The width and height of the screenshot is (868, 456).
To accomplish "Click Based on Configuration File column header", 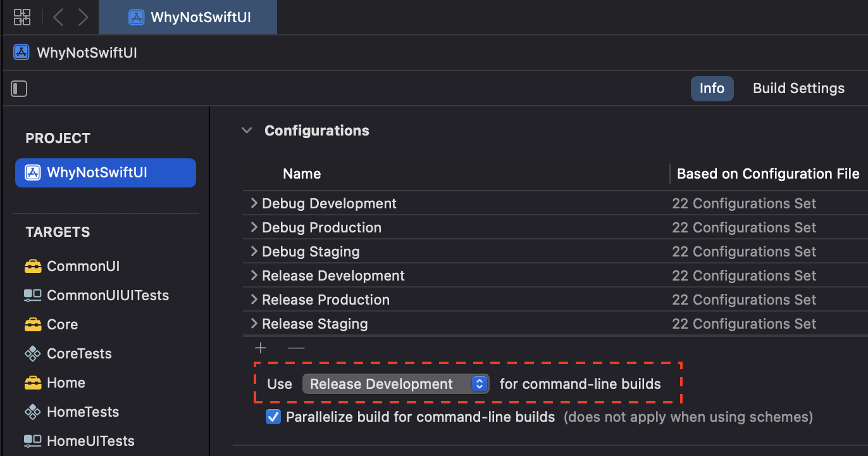I will point(768,174).
